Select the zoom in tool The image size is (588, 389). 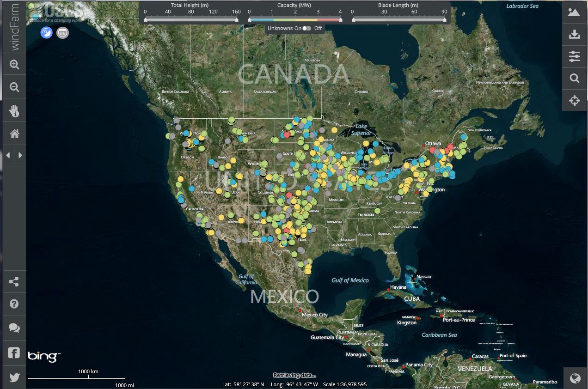[14, 63]
